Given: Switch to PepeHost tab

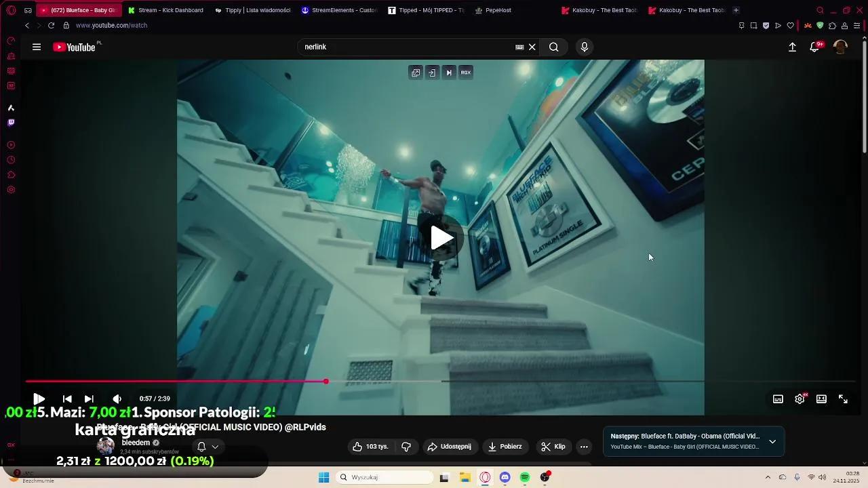Looking at the screenshot, I should click(x=493, y=10).
